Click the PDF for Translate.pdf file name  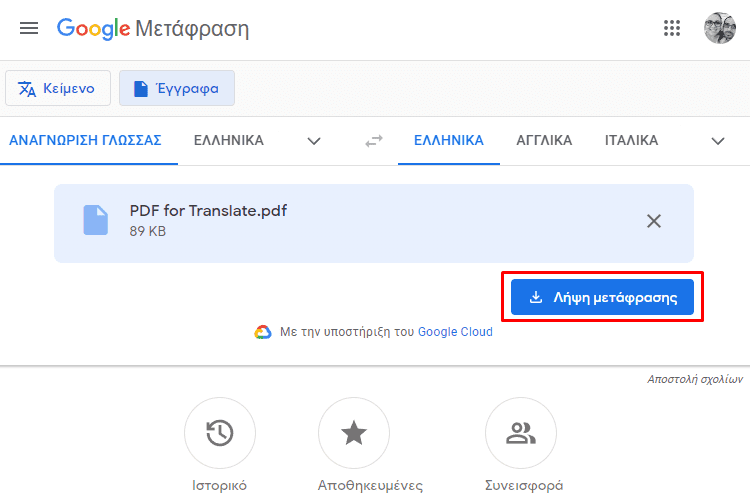point(208,211)
